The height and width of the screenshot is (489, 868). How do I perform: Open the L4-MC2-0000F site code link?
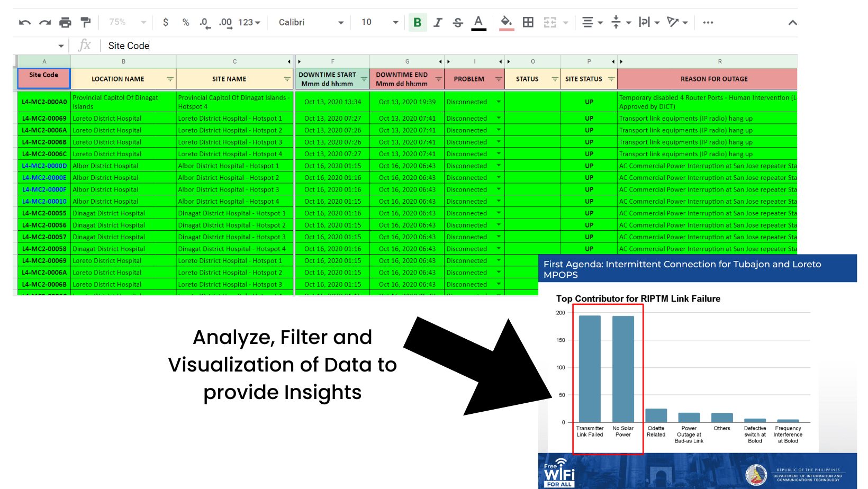[44, 189]
